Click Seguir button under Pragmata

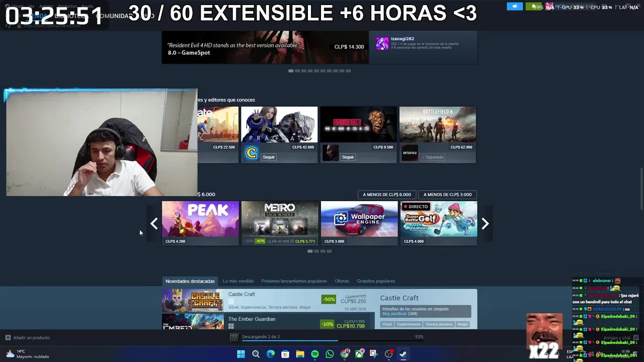pos(269,157)
